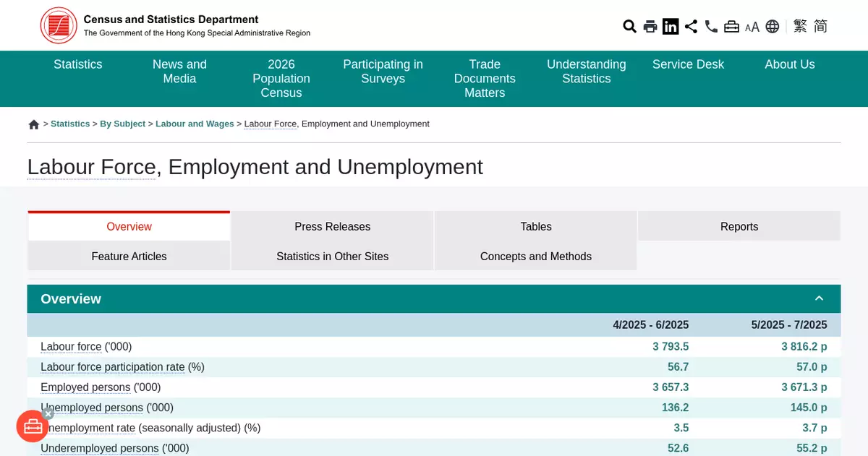This screenshot has width=868, height=456.
Task: Click the globe icon in the header
Action: (773, 27)
